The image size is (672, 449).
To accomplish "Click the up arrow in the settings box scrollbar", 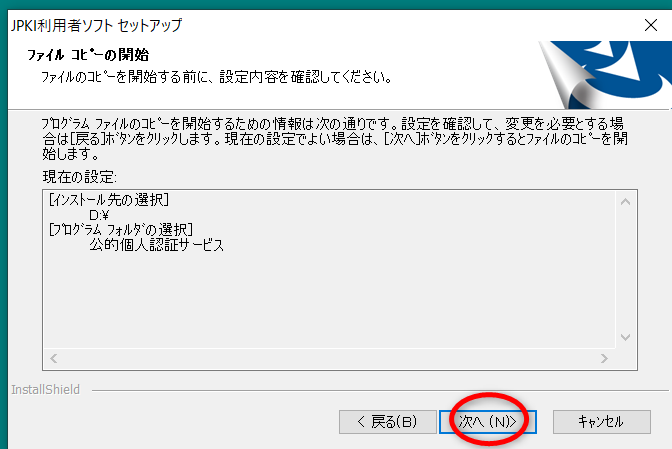I will click(626, 201).
